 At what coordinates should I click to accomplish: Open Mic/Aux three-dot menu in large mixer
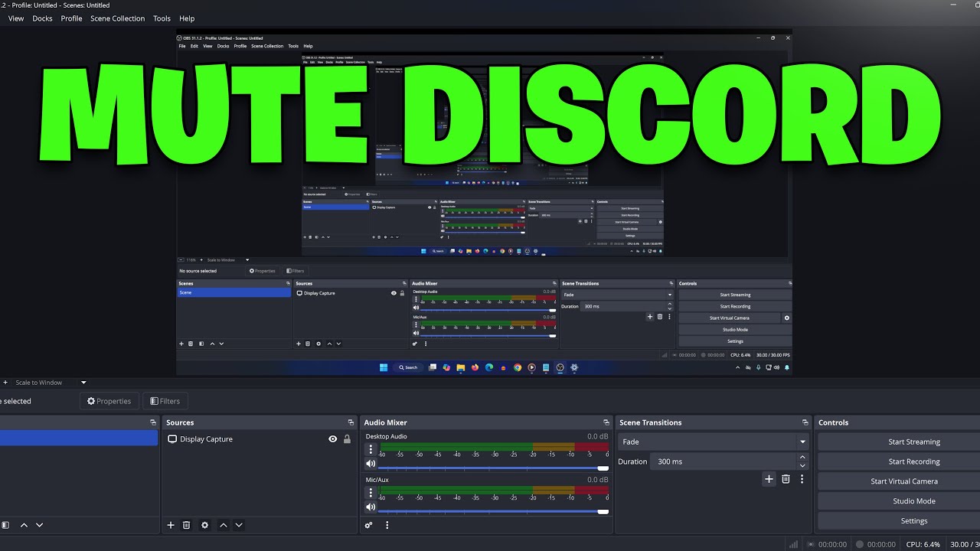[x=371, y=494]
